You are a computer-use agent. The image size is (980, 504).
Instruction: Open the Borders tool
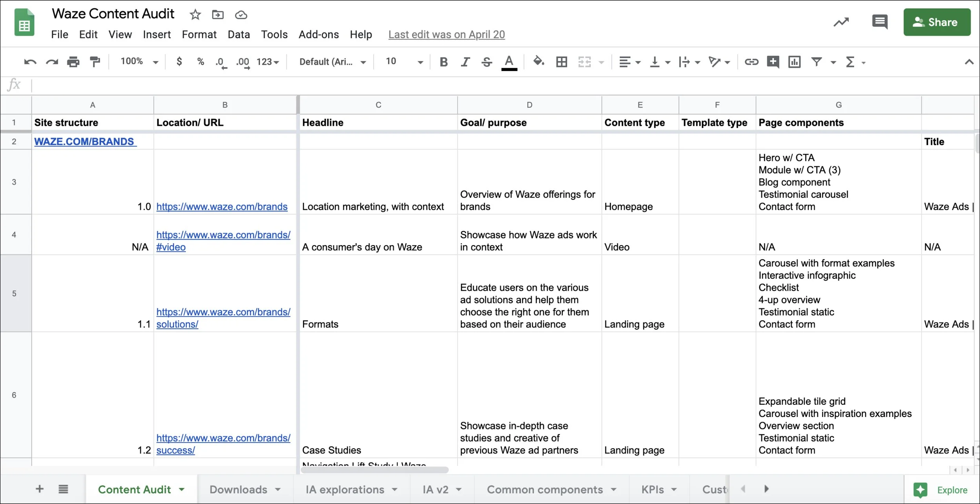[x=561, y=62]
